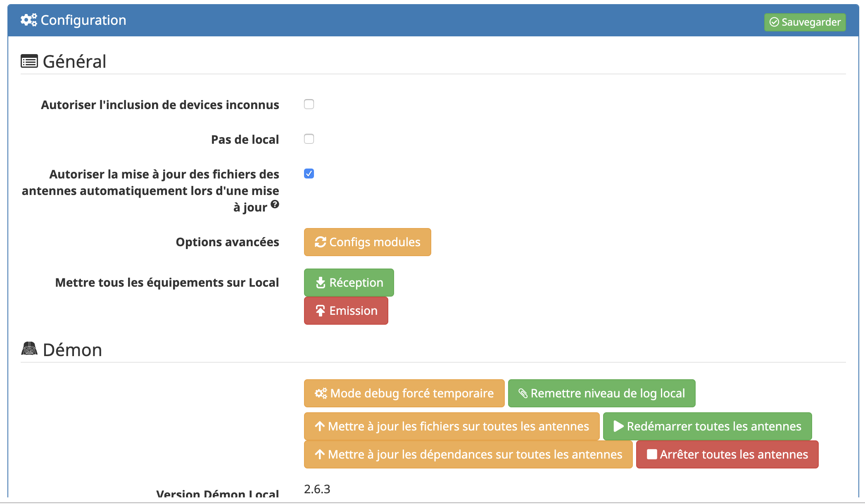The image size is (865, 504).
Task: Expand the Options avancées Configs modules
Action: click(x=368, y=242)
